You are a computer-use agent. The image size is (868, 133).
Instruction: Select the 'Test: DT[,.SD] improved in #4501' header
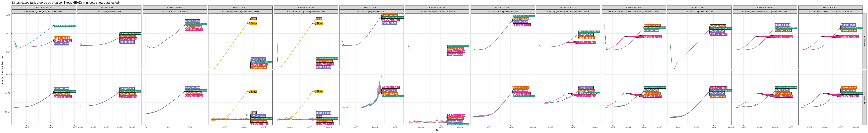(371, 11)
